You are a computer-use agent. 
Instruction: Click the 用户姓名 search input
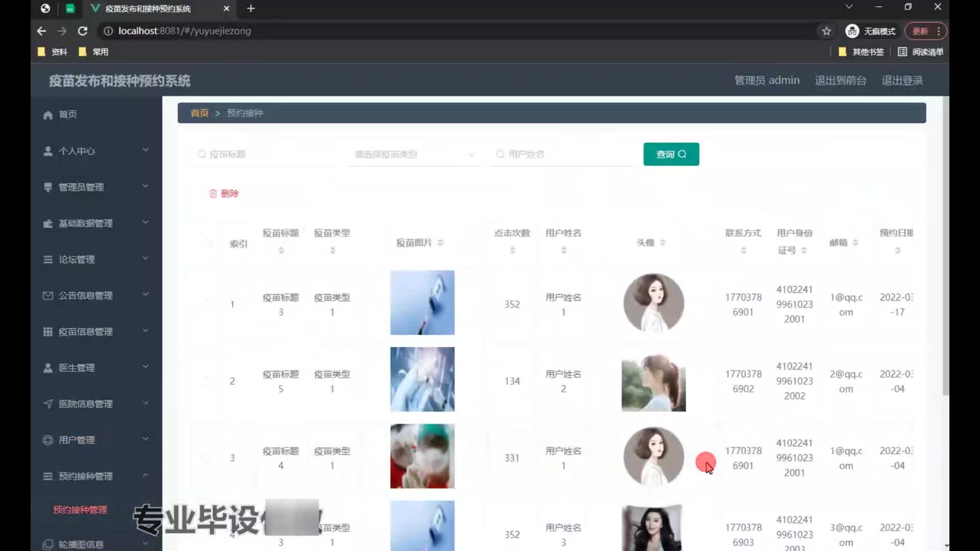[562, 154]
